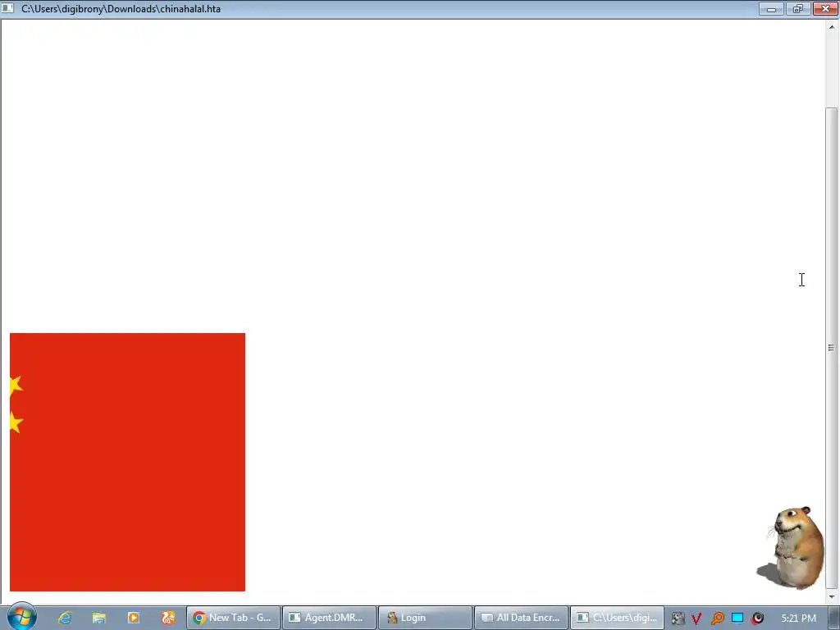
Task: Click the HTA window title bar icon
Action: coord(7,8)
